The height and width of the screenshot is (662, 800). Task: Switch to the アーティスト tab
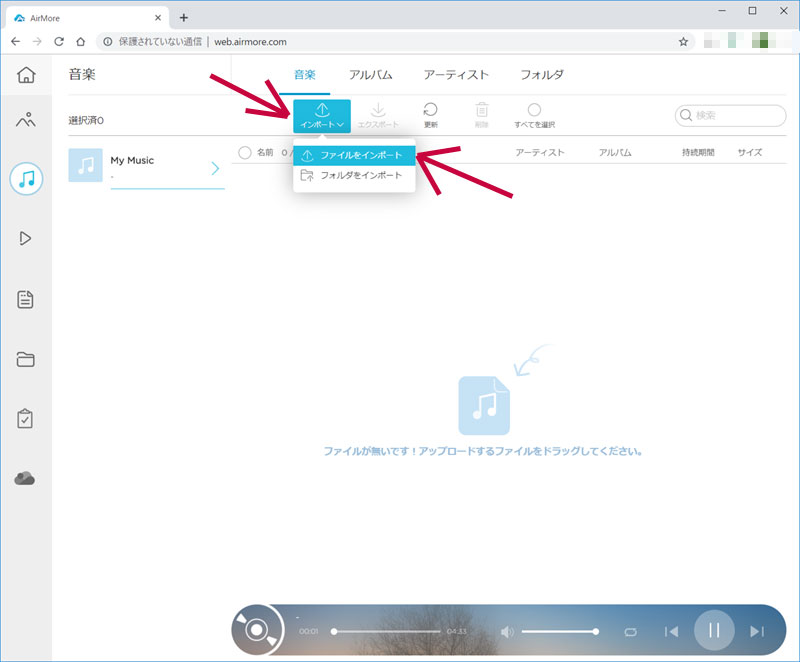pyautogui.click(x=456, y=75)
